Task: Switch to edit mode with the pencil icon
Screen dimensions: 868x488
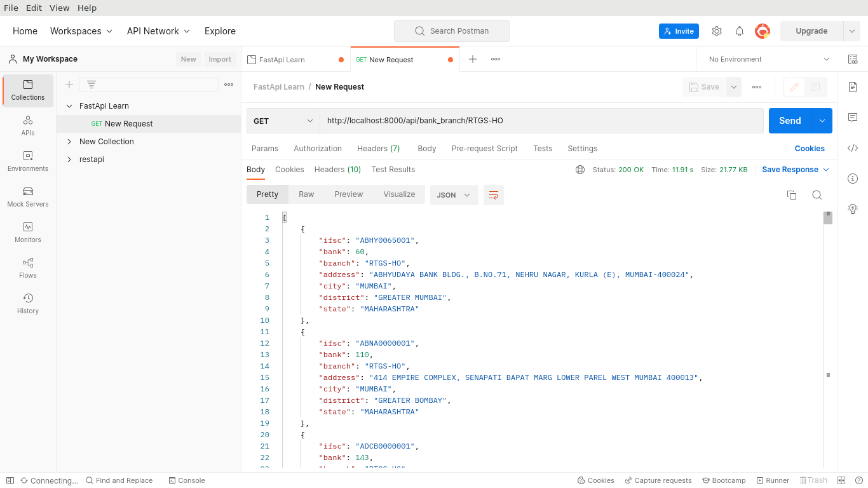Action: pos(794,87)
